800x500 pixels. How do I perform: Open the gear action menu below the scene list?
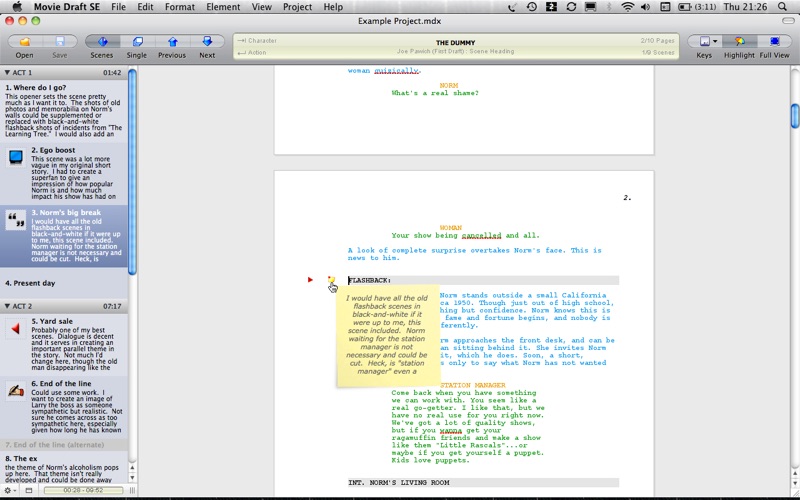tap(9, 490)
